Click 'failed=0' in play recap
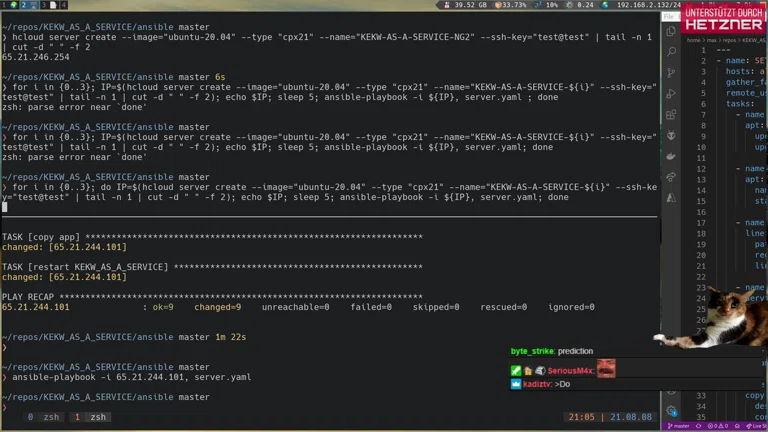 371,307
